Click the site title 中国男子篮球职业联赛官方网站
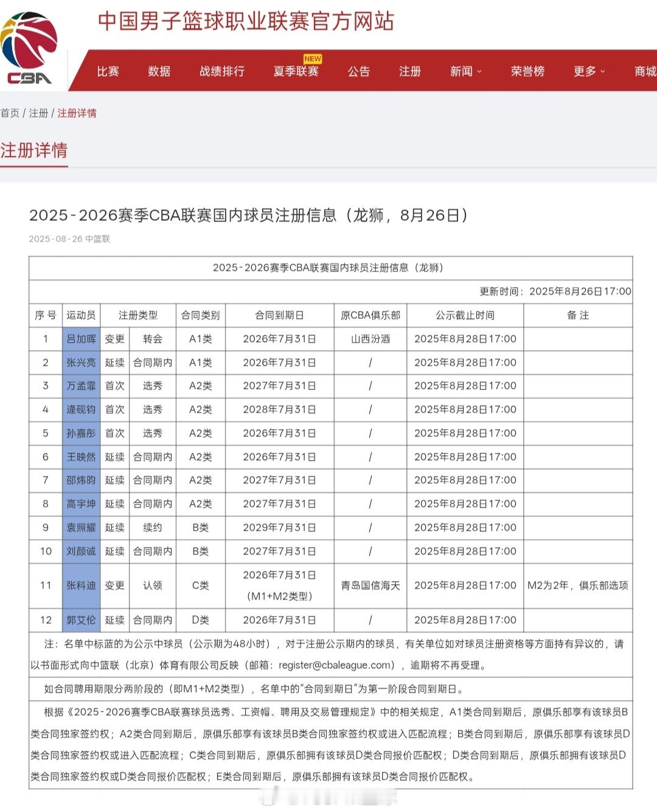 [246, 21]
